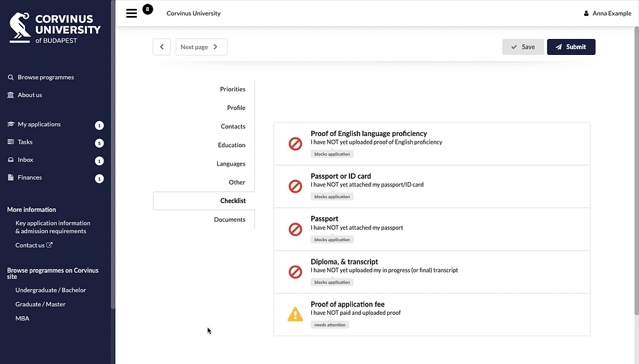Click the yellow warning icon for application fee

pos(295,314)
